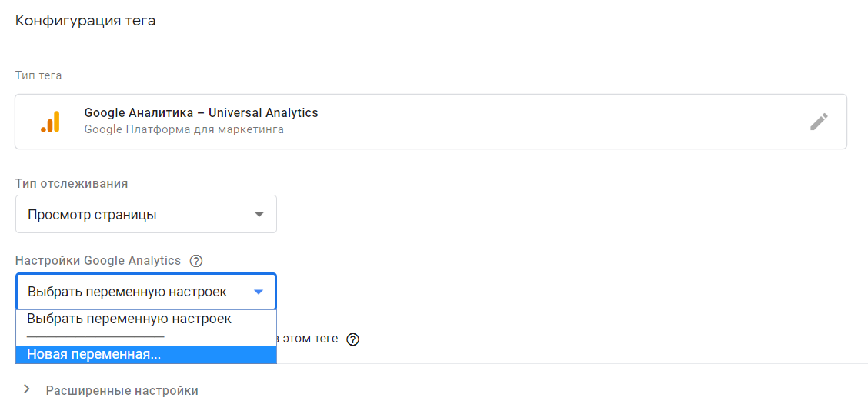Open the Тип отслеживания dropdown showing Просмотр страницы
Screen dimensions: 868x411
tap(146, 215)
